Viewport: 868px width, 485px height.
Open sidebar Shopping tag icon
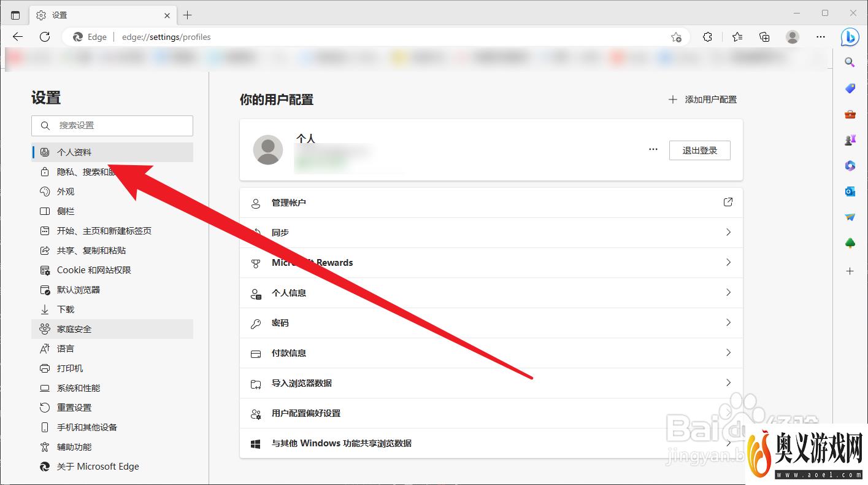(x=850, y=88)
